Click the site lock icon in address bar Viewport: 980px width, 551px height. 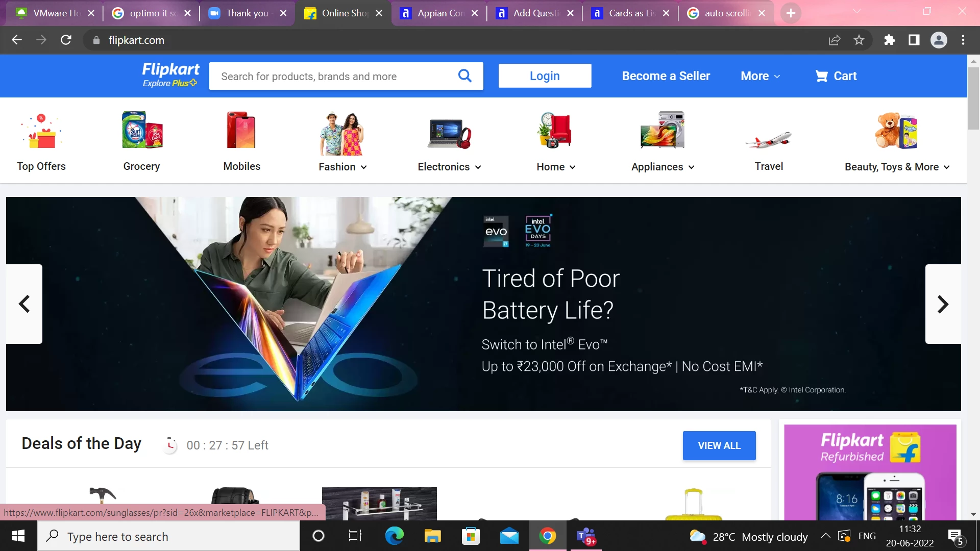pos(96,40)
